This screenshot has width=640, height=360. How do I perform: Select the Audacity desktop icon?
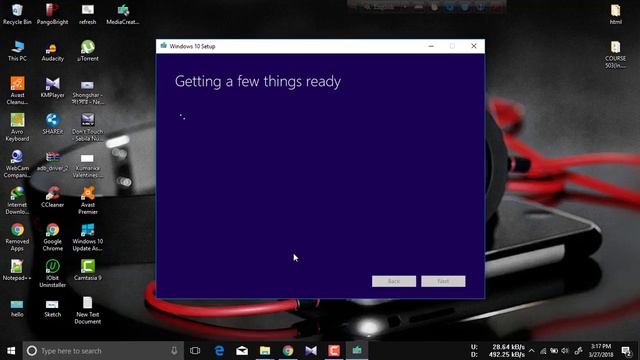point(52,51)
